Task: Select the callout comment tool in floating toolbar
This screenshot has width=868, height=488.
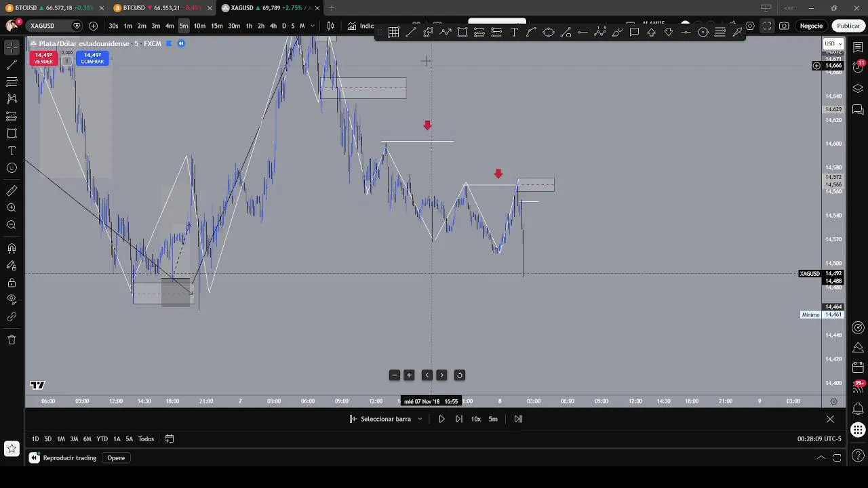Action: (x=634, y=33)
